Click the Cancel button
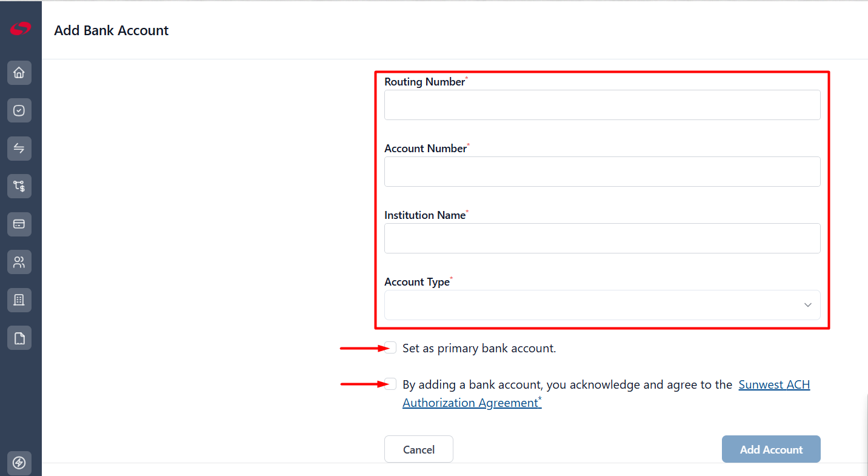 click(x=419, y=449)
